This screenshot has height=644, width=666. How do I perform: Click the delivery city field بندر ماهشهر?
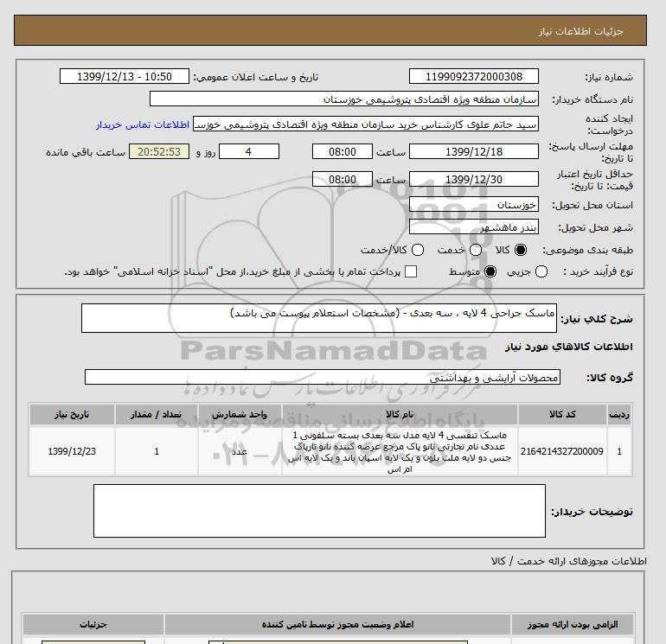click(x=474, y=227)
